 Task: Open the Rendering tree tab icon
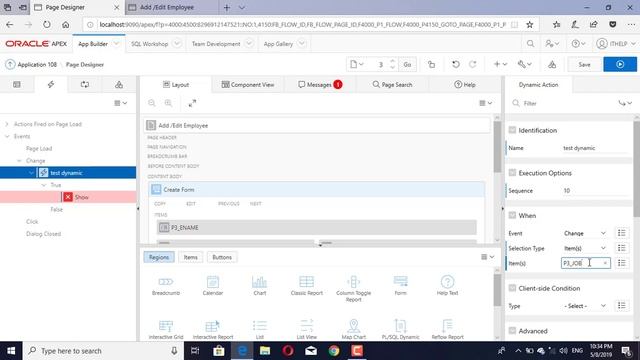click(17, 84)
